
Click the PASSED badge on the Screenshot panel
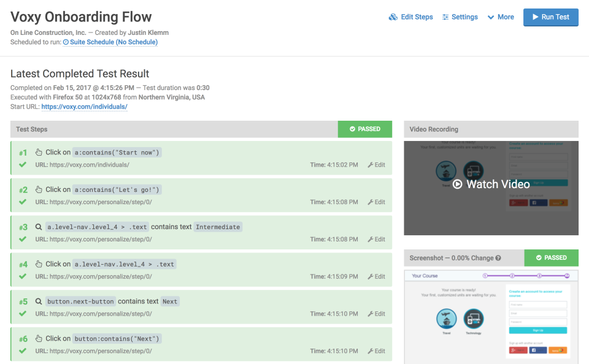click(551, 257)
